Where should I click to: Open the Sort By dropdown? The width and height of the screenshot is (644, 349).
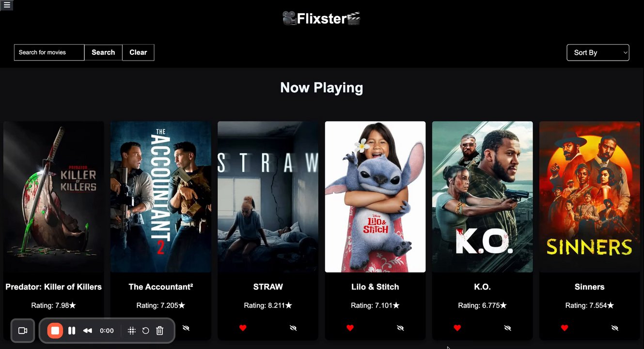pos(598,52)
